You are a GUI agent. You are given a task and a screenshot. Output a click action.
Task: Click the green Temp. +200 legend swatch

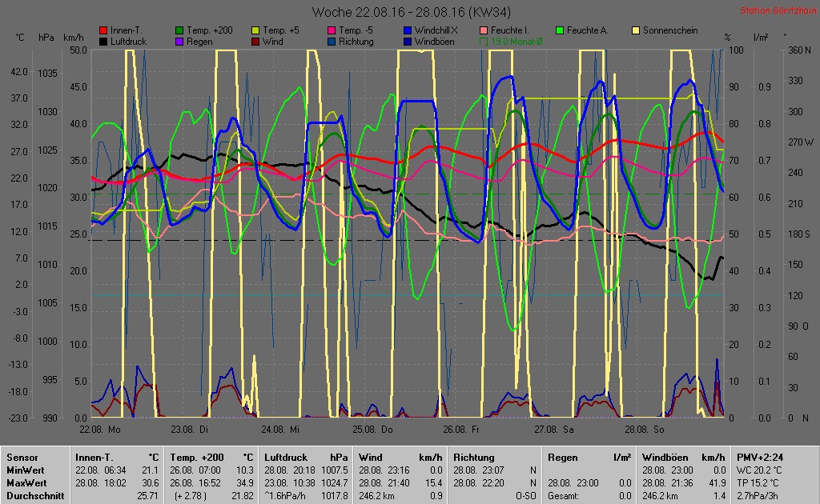[179, 31]
